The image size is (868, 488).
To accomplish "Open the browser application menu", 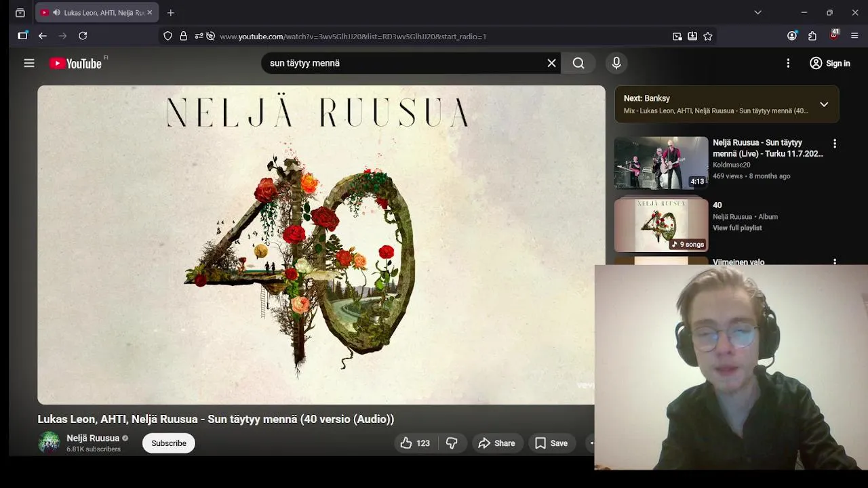I will point(854,36).
